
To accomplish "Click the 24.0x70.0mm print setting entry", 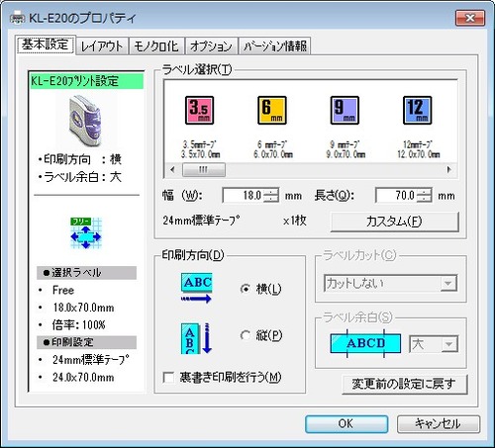I will [83, 377].
